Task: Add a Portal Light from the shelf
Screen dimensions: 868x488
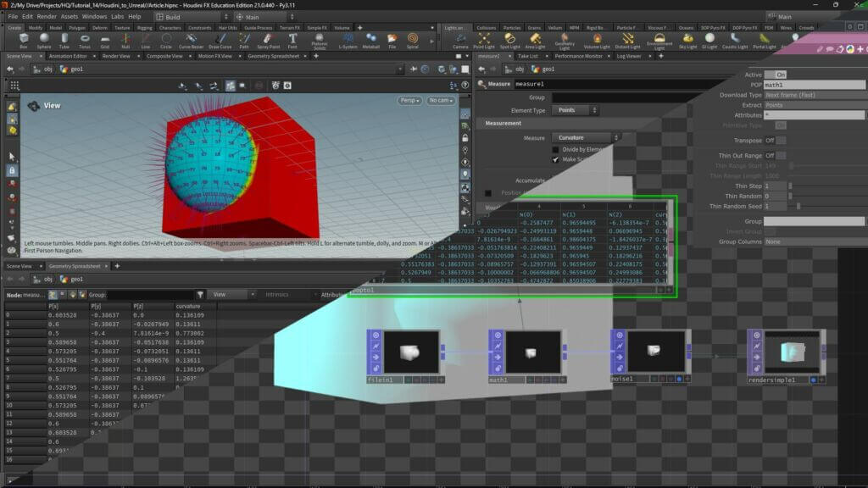Action: [x=764, y=41]
